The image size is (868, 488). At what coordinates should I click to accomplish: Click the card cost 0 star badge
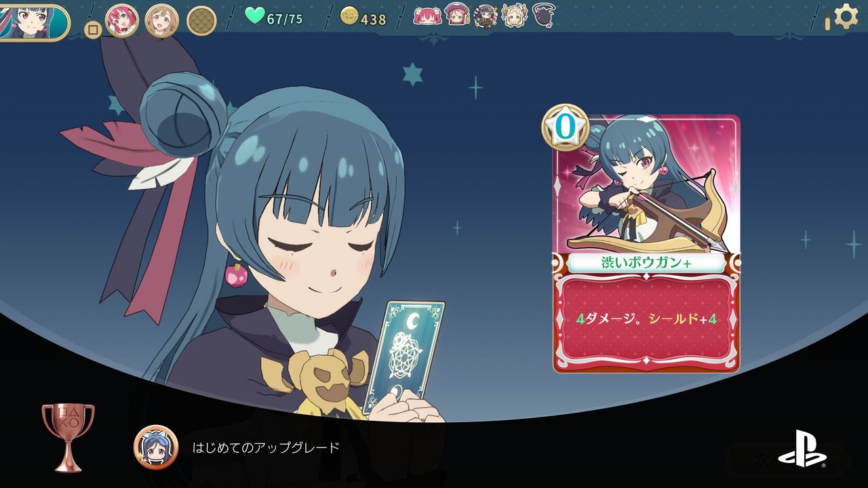tap(565, 127)
